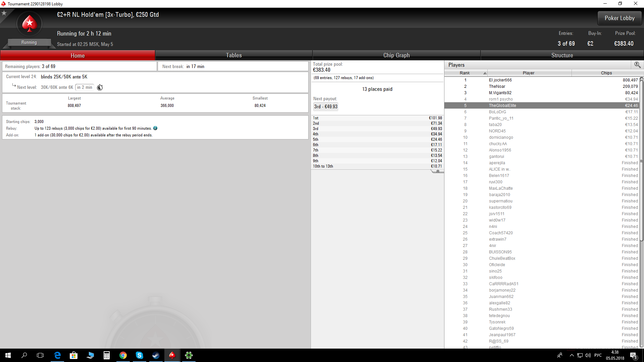644x362 pixels.
Task: Sort players by Chips column
Action: [x=606, y=73]
